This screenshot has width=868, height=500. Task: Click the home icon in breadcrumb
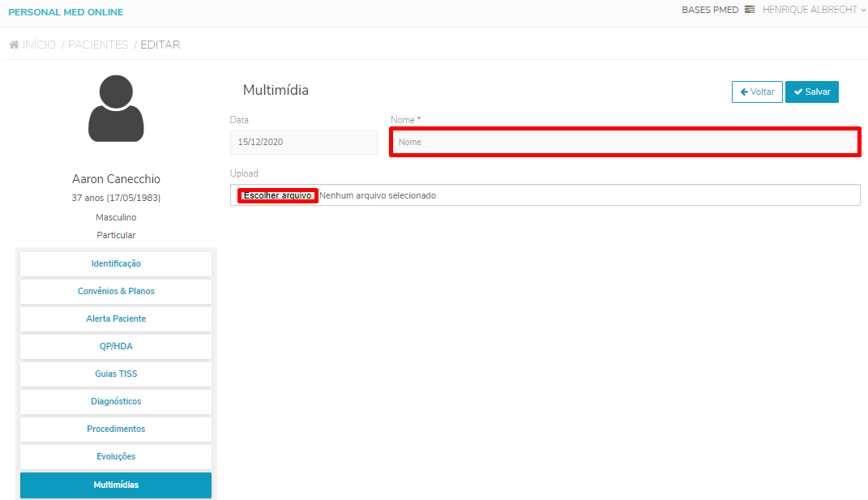pos(15,45)
